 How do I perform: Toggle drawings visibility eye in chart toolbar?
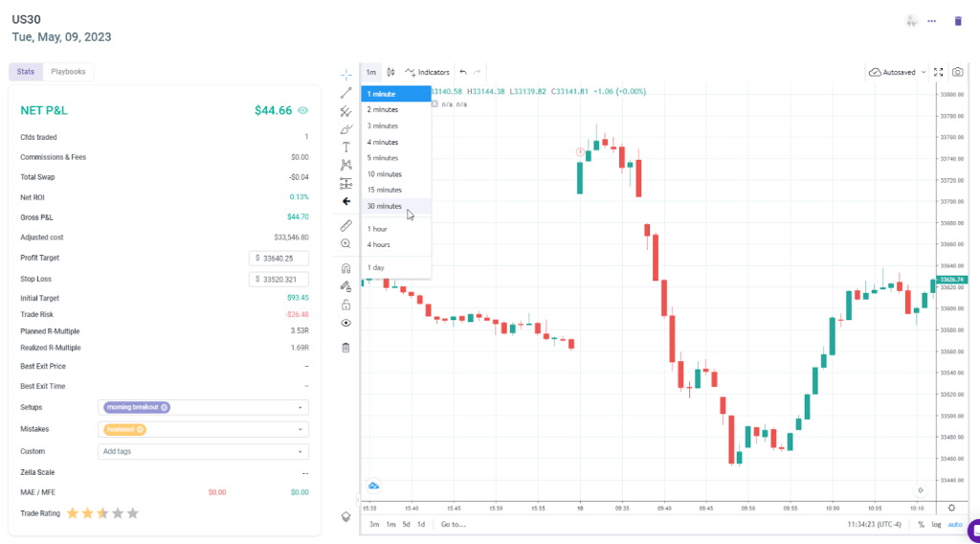(346, 323)
